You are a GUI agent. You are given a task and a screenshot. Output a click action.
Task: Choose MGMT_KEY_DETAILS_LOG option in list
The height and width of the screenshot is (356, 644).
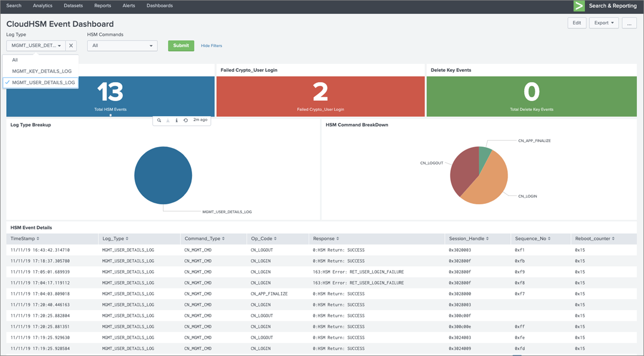(x=41, y=71)
